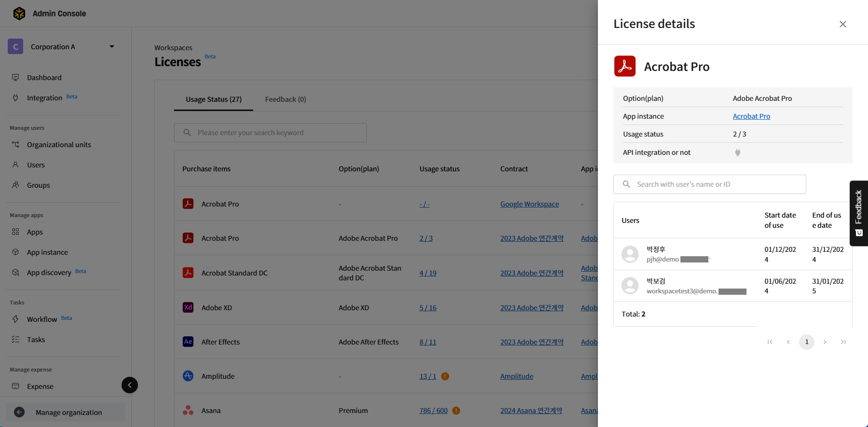The height and width of the screenshot is (427, 868).
Task: Click the Organizational units icon
Action: (x=15, y=144)
